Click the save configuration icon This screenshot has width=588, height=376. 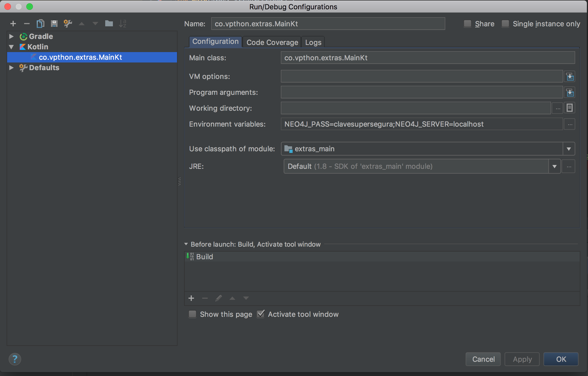click(x=54, y=24)
